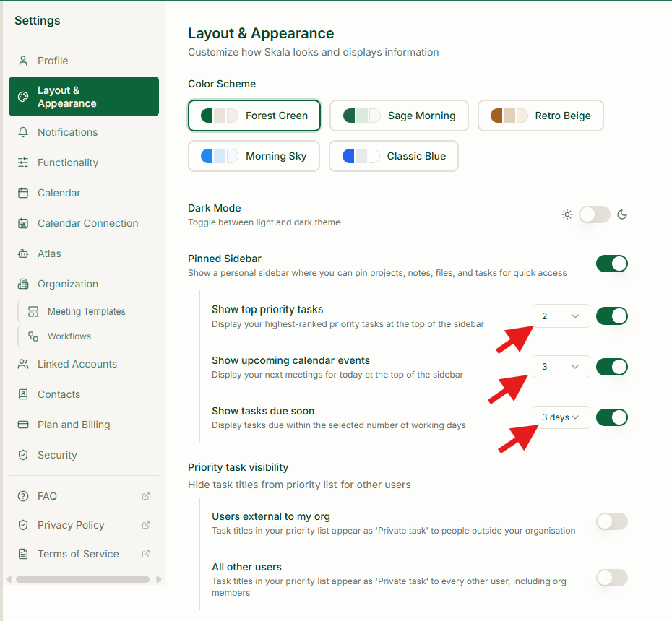Image resolution: width=672 pixels, height=621 pixels.
Task: Click the Notifications bell icon
Action: click(x=23, y=132)
